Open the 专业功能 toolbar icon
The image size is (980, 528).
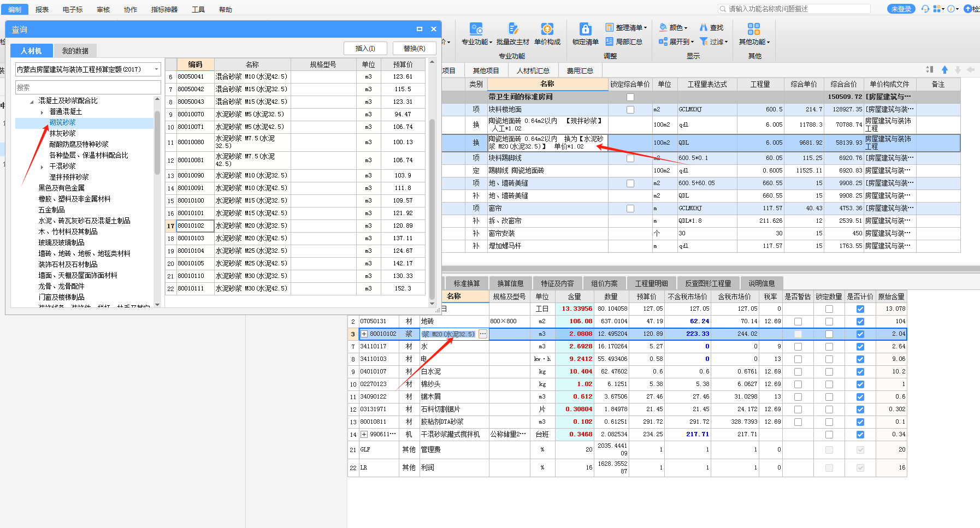pyautogui.click(x=476, y=29)
